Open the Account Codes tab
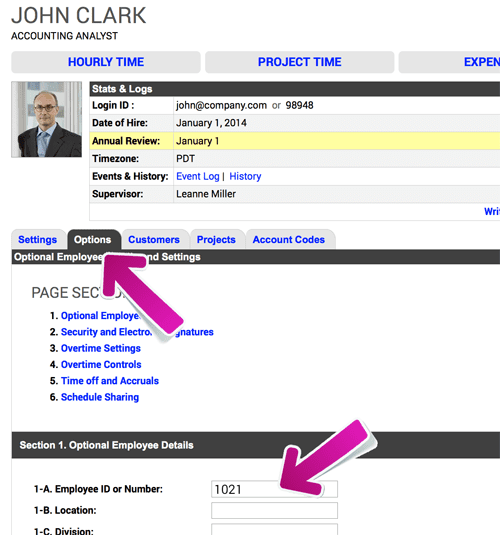 289,240
